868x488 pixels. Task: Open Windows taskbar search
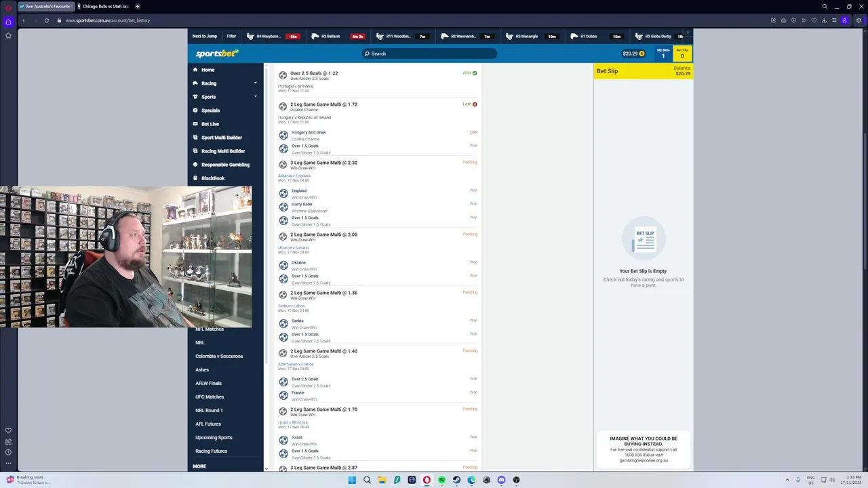coord(367,480)
